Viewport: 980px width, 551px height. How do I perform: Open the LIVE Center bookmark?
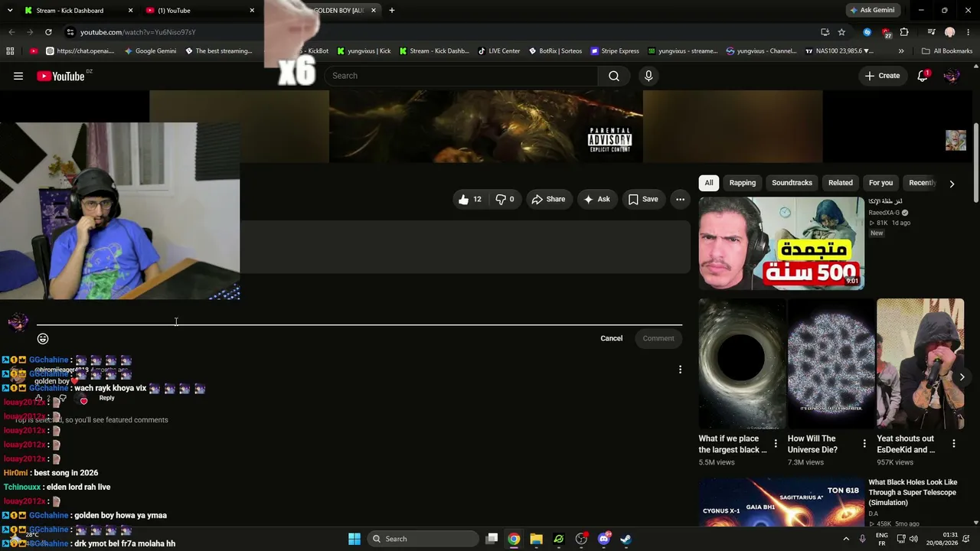coord(498,51)
